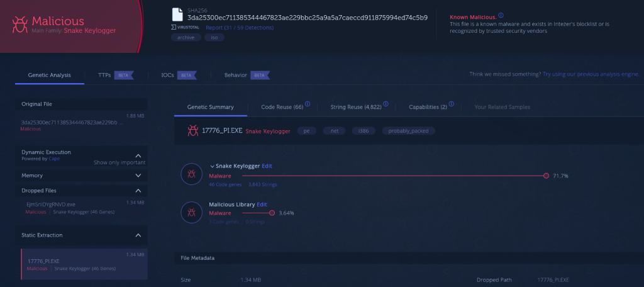
Task: Click 3,843 Strings under Snake Keylogger
Action: point(263,184)
